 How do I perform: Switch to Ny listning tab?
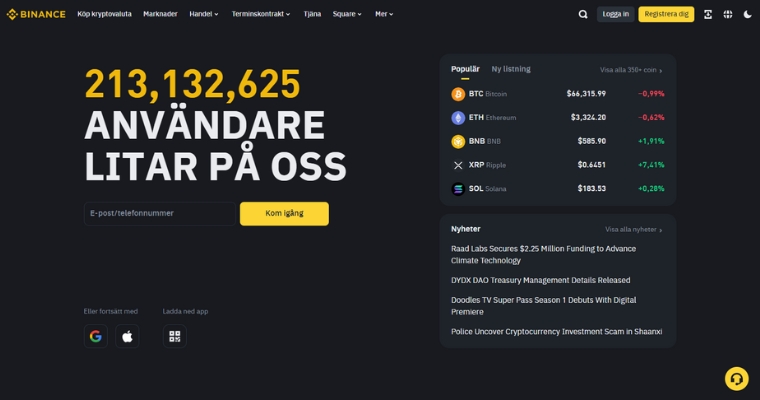pos(511,69)
